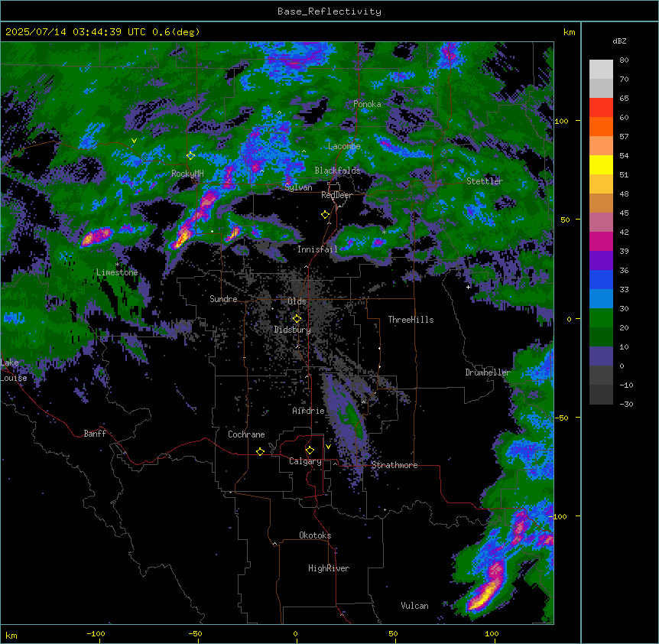Click the Sylvan label

pyautogui.click(x=298, y=187)
